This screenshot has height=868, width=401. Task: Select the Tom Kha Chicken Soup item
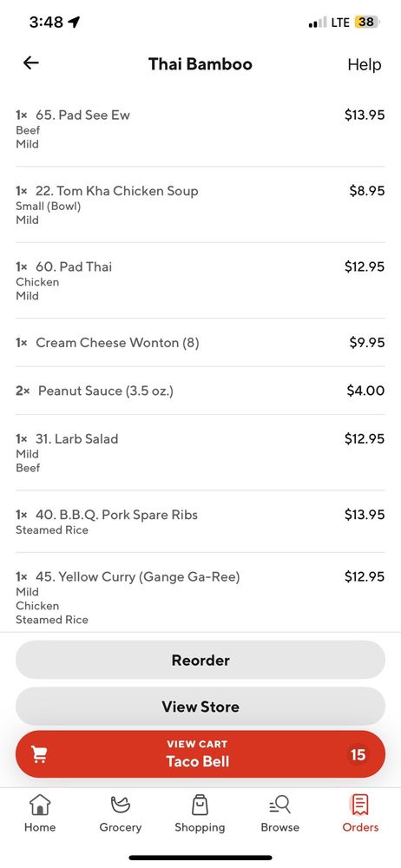click(x=200, y=205)
